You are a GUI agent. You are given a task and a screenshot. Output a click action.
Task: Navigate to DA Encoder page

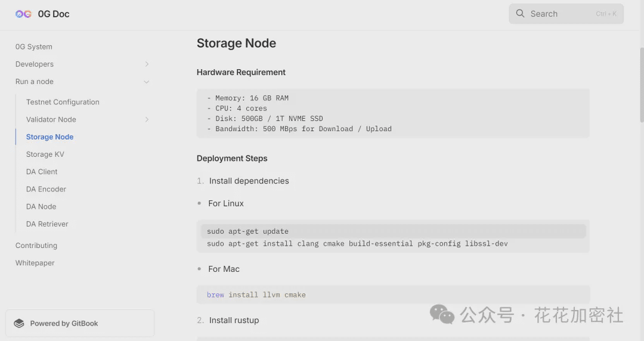[x=46, y=189]
